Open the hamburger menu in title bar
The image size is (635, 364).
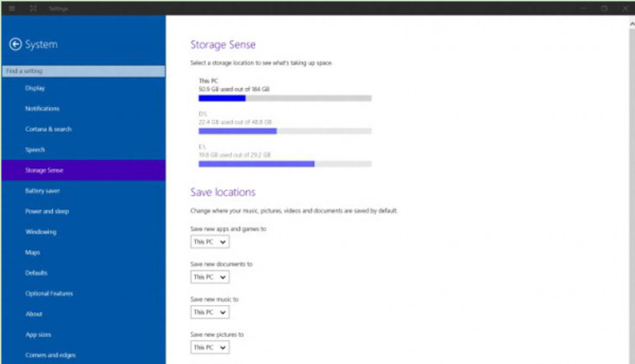12,8
